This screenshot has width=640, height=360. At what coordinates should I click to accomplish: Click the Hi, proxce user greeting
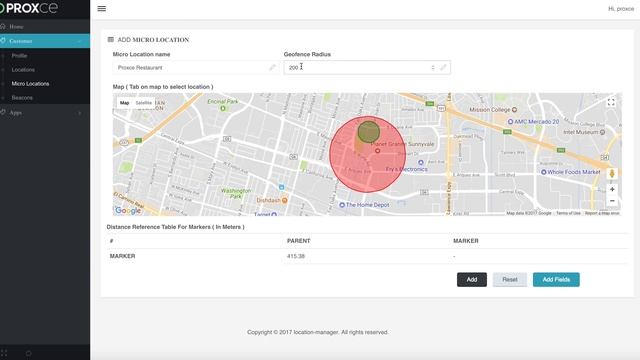click(x=621, y=9)
